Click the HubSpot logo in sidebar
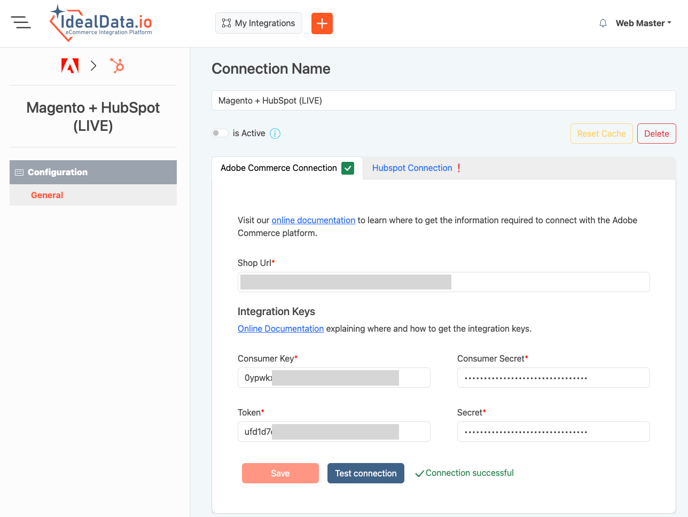The width and height of the screenshot is (688, 517). (117, 66)
